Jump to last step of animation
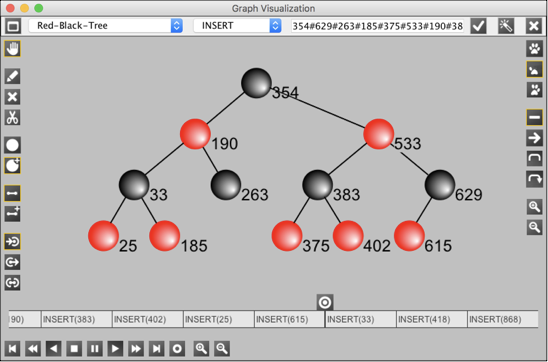Image resolution: width=548 pixels, height=362 pixels. pos(157,348)
